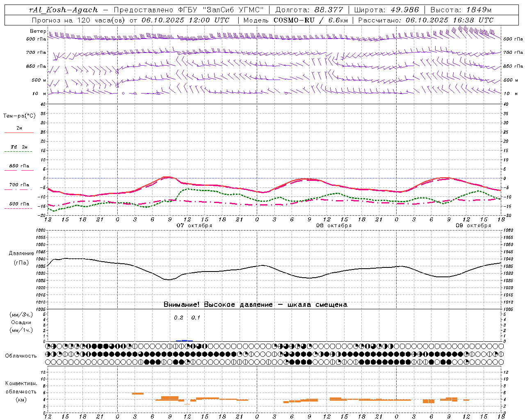Click the '(мм/1ч.)' precipitation unit label

21,330
